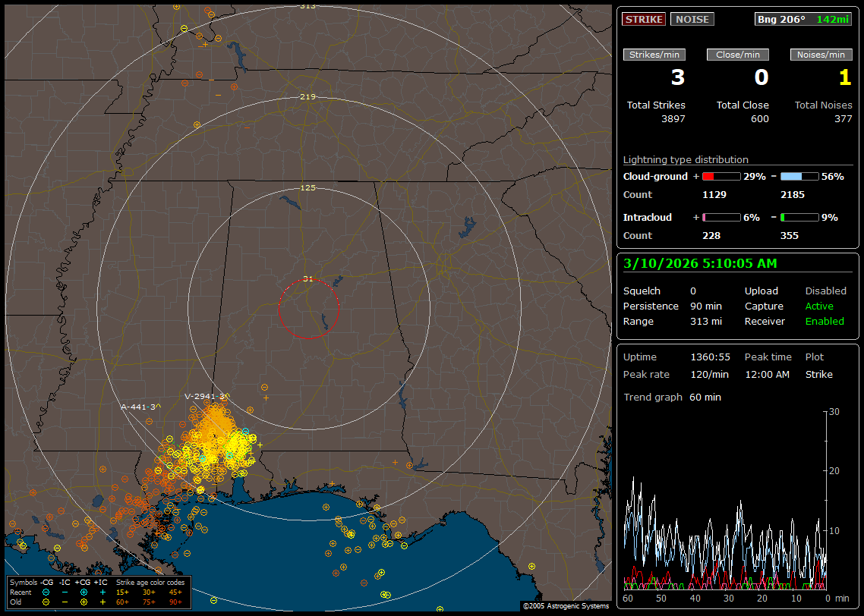Click the V-2941-3 storm label on map

[205, 396]
